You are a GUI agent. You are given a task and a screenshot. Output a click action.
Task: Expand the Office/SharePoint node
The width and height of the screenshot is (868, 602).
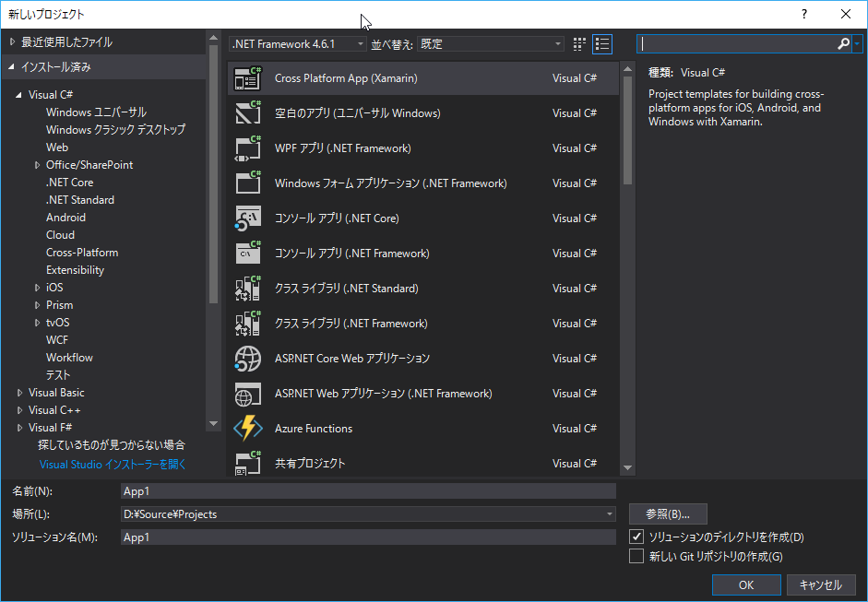click(x=37, y=165)
